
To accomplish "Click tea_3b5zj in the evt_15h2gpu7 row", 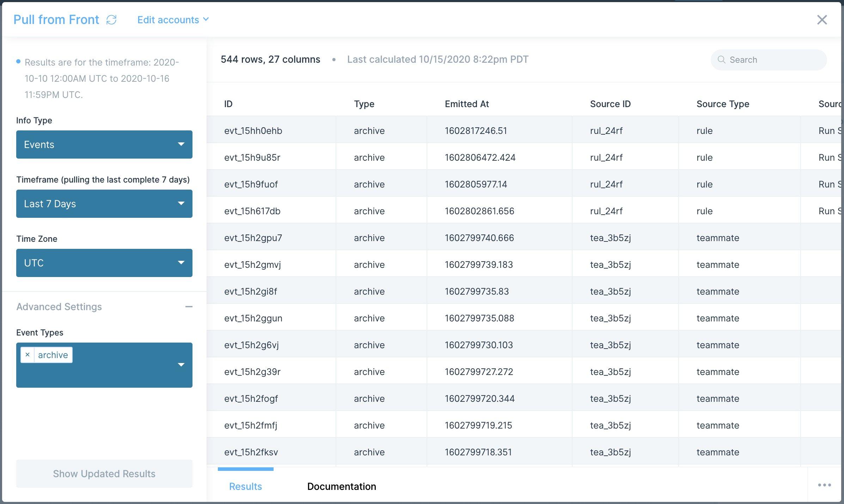I will [x=611, y=238].
